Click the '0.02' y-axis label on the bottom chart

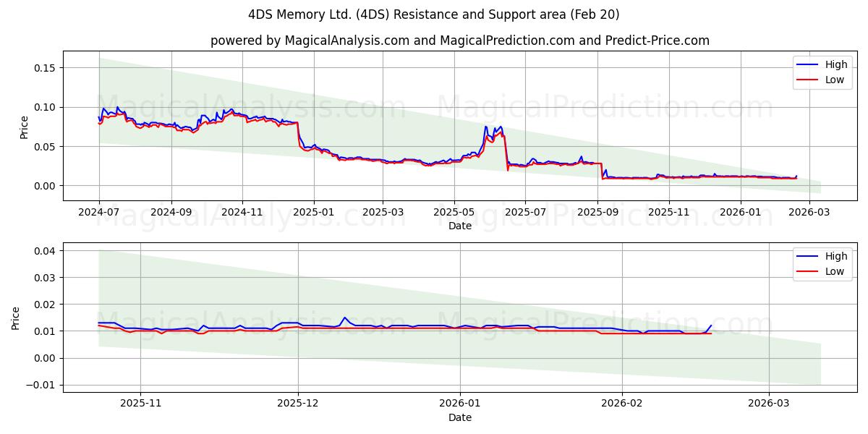pos(46,305)
